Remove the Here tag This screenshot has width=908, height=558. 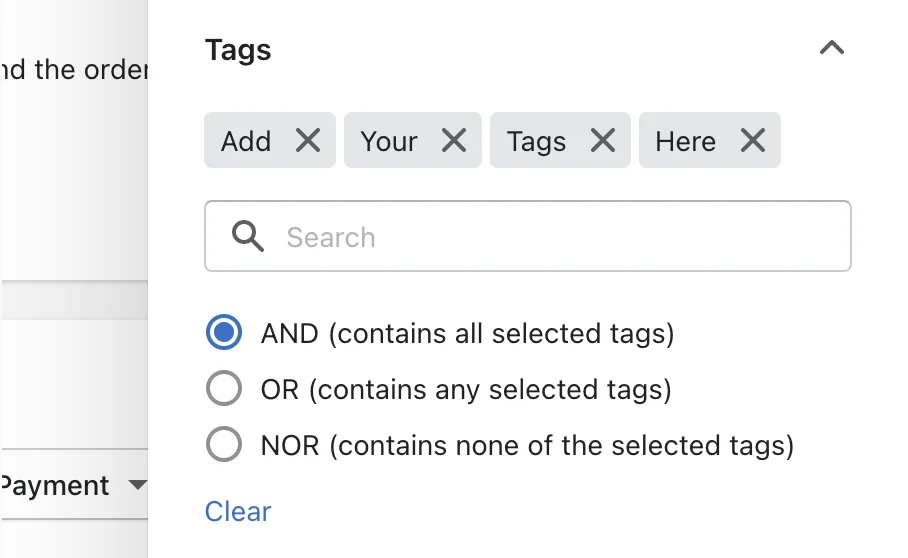tap(752, 141)
